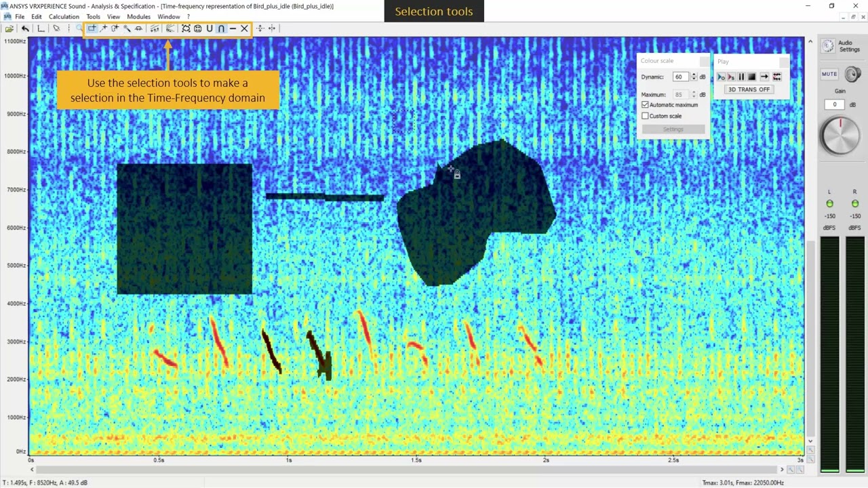The width and height of the screenshot is (868, 488).
Task: Choose the intersection selection mode
Action: click(221, 28)
